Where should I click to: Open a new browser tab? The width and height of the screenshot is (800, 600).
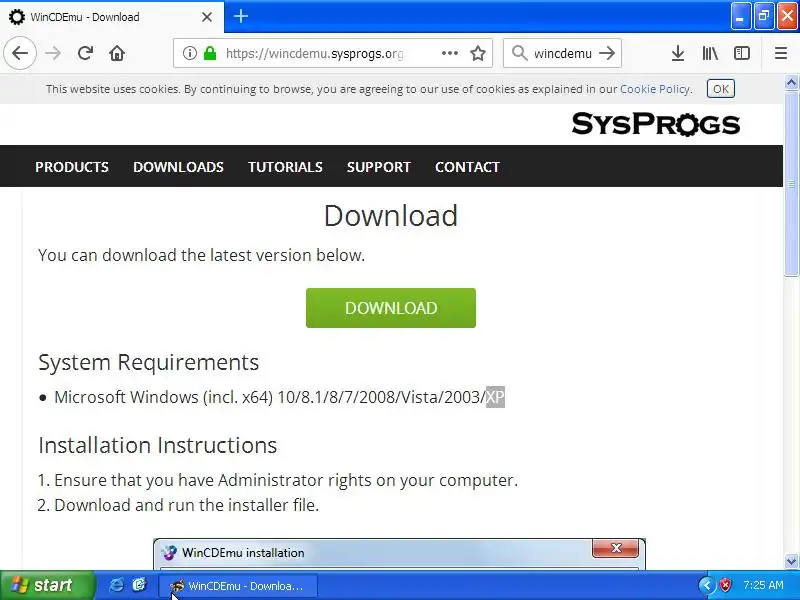tap(241, 16)
